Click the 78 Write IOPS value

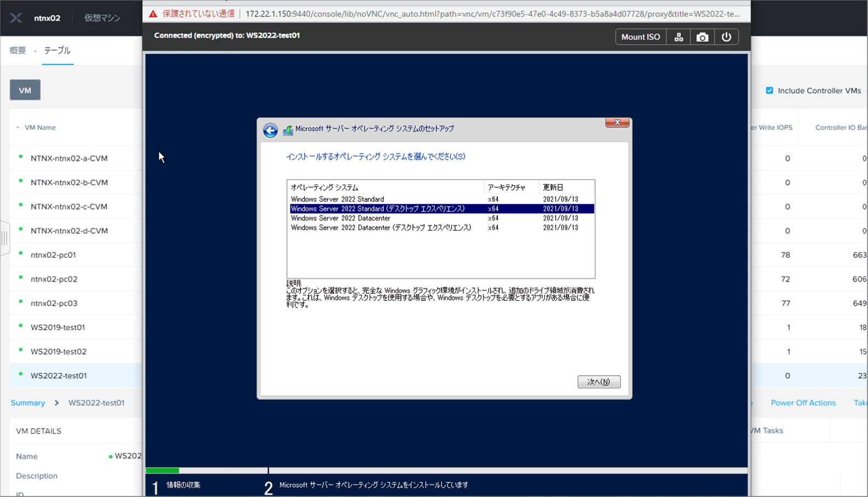tap(785, 255)
